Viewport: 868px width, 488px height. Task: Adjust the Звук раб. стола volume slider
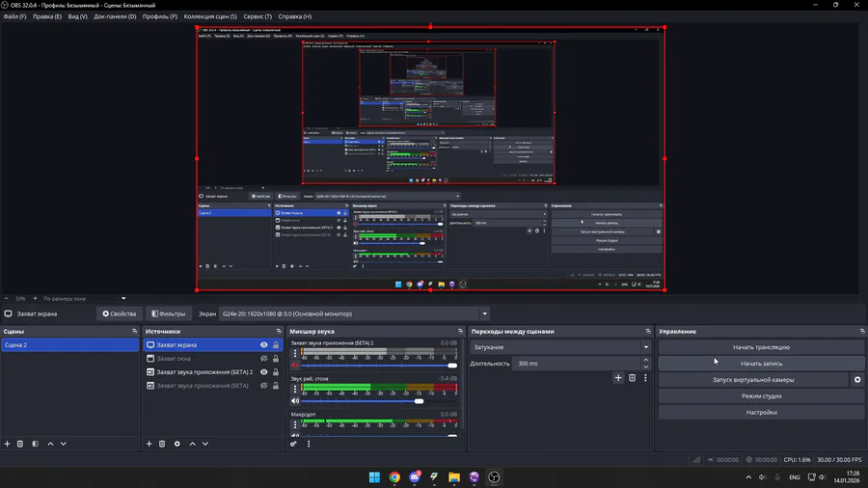pos(379,401)
